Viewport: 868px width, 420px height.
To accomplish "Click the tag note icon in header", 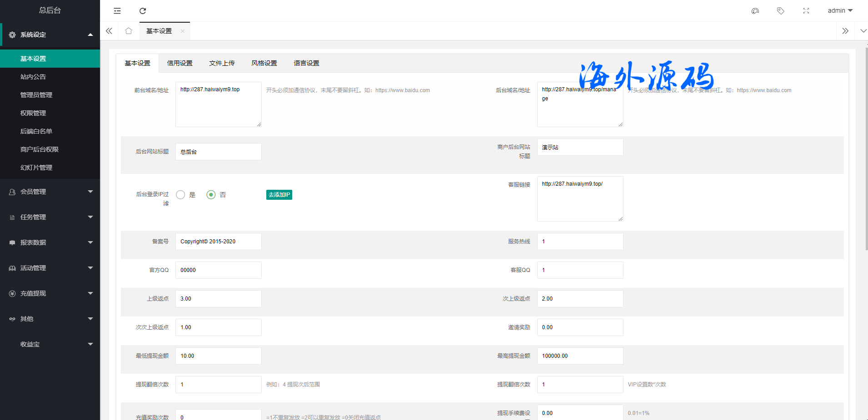I will 780,11.
